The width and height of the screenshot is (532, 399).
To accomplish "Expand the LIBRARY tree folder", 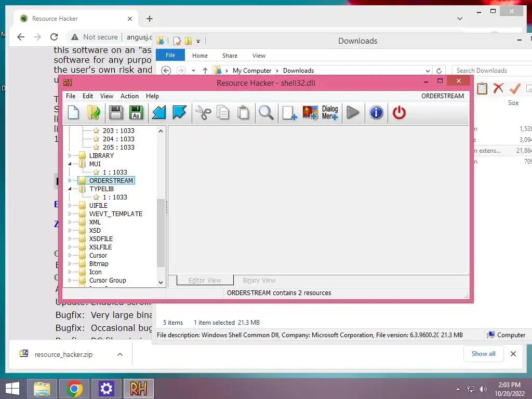I will tap(70, 156).
